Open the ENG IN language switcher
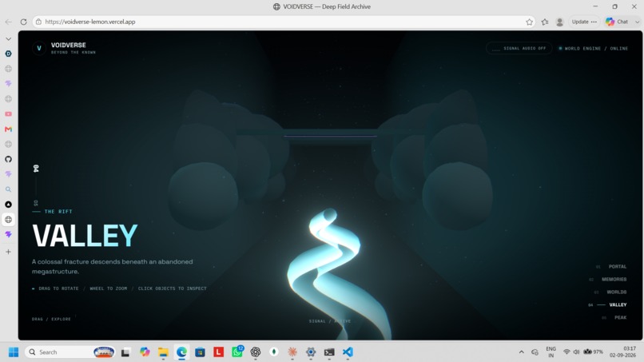644x362 pixels. [551, 352]
